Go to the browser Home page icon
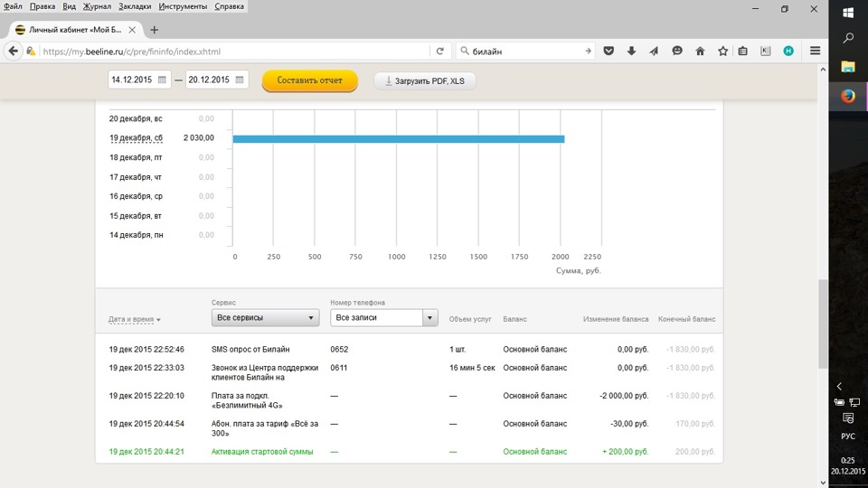868x488 pixels. tap(700, 51)
